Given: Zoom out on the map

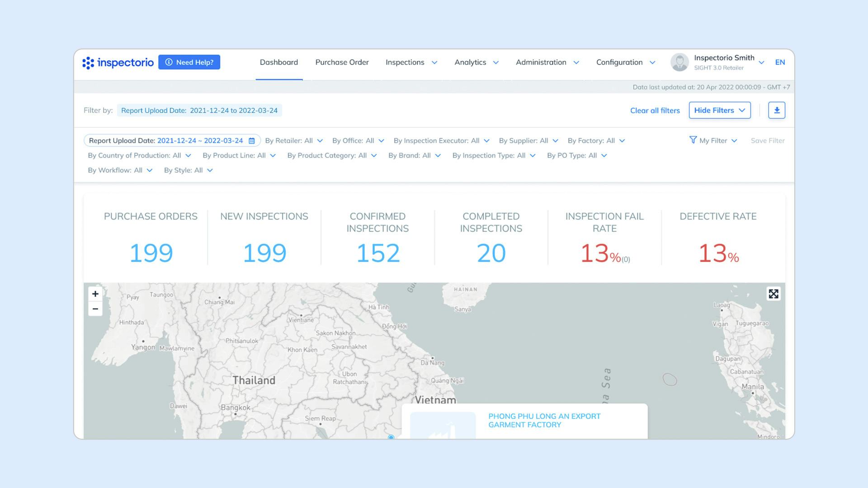Looking at the screenshot, I should point(95,309).
